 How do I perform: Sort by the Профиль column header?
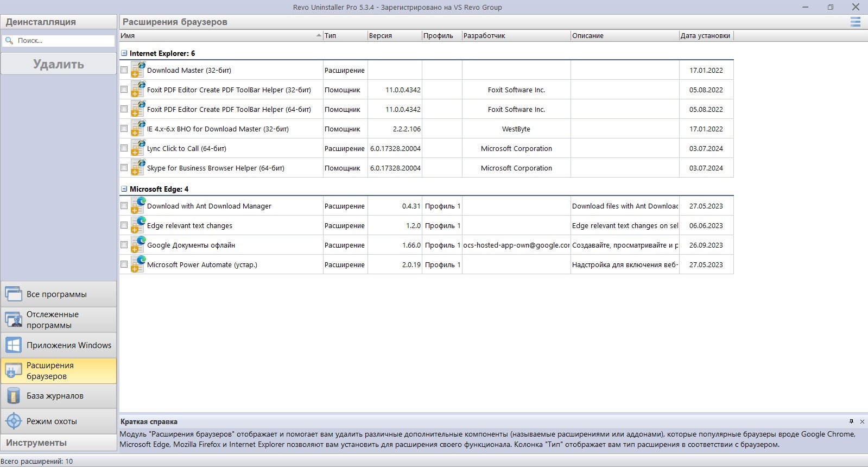(x=442, y=35)
